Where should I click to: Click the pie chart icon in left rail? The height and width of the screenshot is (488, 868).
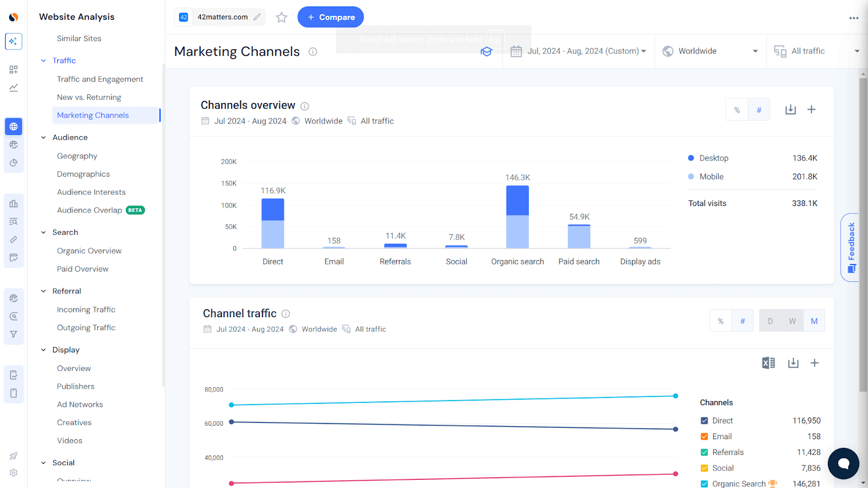tap(14, 163)
